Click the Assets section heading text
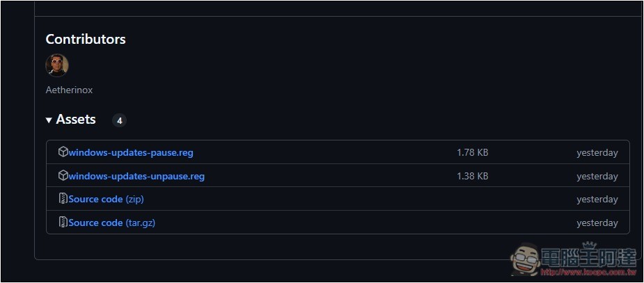Screen dimensions: 644x283 click(76, 120)
